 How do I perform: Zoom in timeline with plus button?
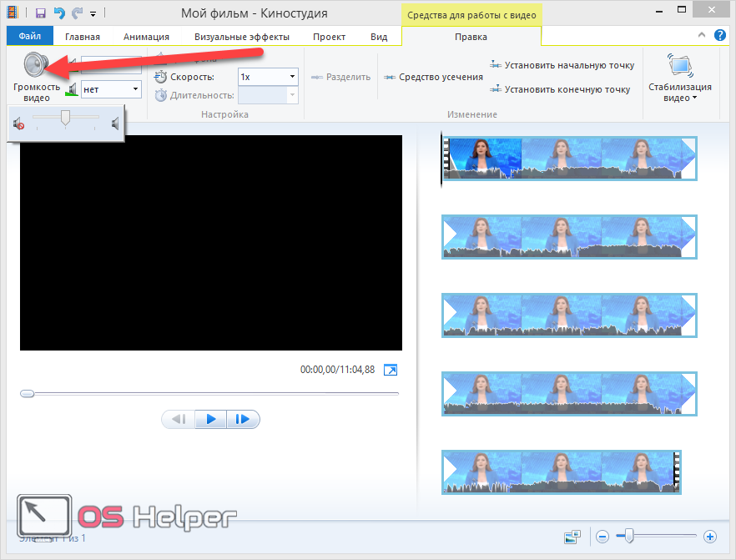[x=710, y=537]
